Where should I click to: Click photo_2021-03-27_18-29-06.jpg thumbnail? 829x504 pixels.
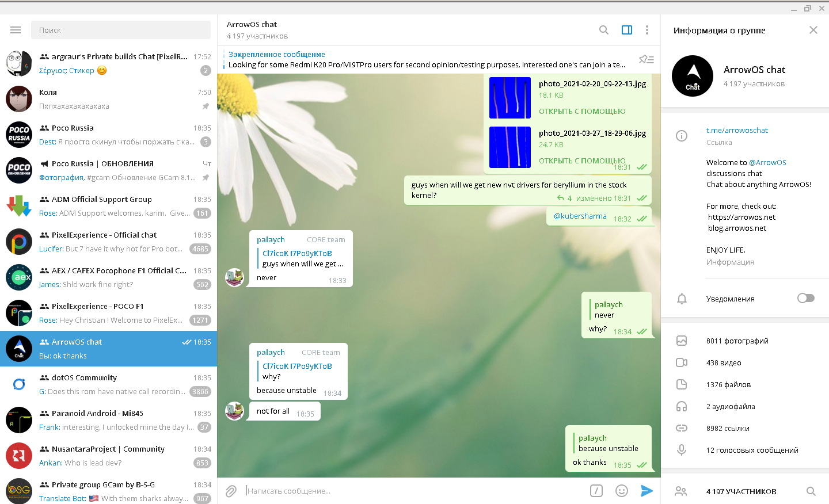(x=510, y=147)
